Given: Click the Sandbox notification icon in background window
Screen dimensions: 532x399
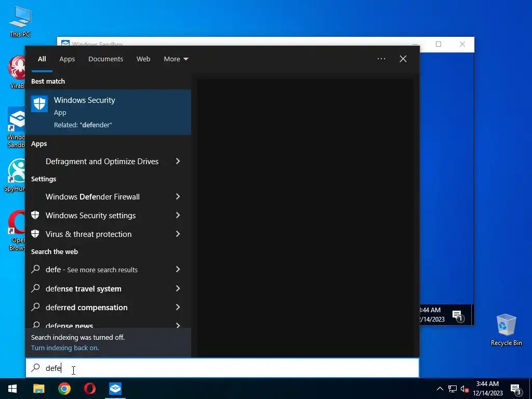Looking at the screenshot, I should pyautogui.click(x=457, y=316).
